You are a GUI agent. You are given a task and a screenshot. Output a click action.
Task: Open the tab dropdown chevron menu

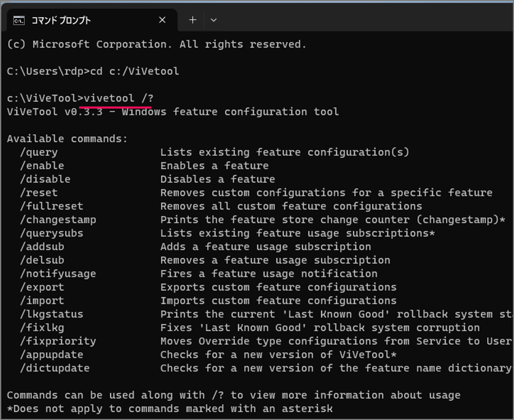point(214,20)
